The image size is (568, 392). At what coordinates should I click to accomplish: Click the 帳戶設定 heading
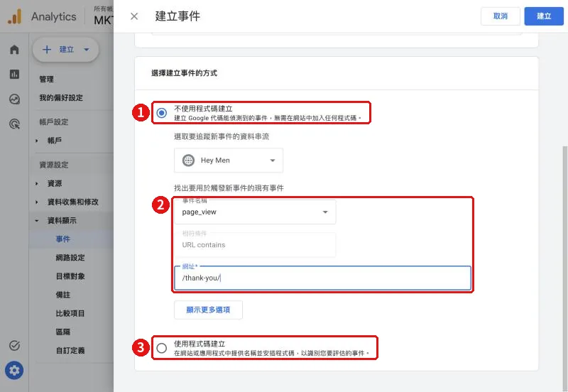pyautogui.click(x=54, y=121)
